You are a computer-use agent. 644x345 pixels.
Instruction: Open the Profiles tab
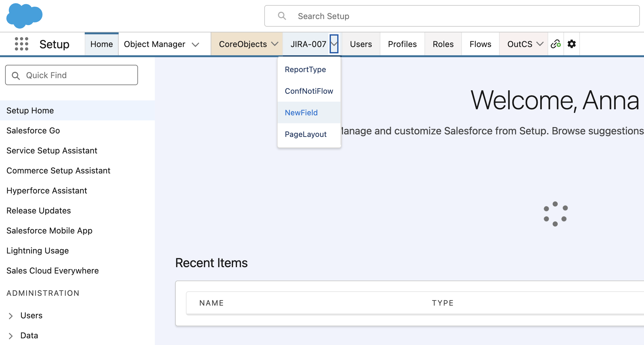(x=402, y=44)
